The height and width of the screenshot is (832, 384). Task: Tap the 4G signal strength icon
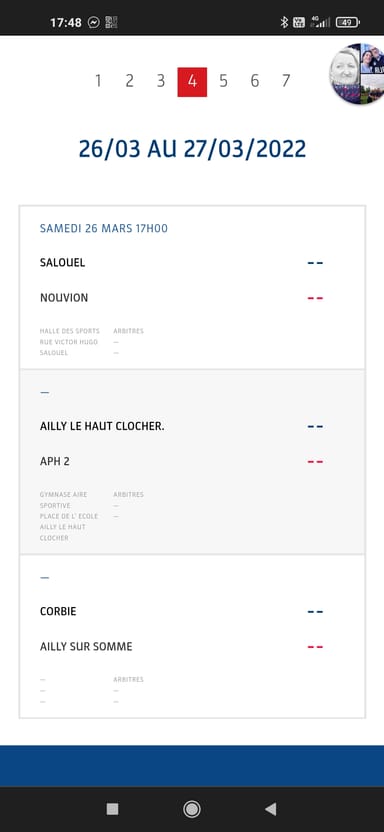point(320,22)
